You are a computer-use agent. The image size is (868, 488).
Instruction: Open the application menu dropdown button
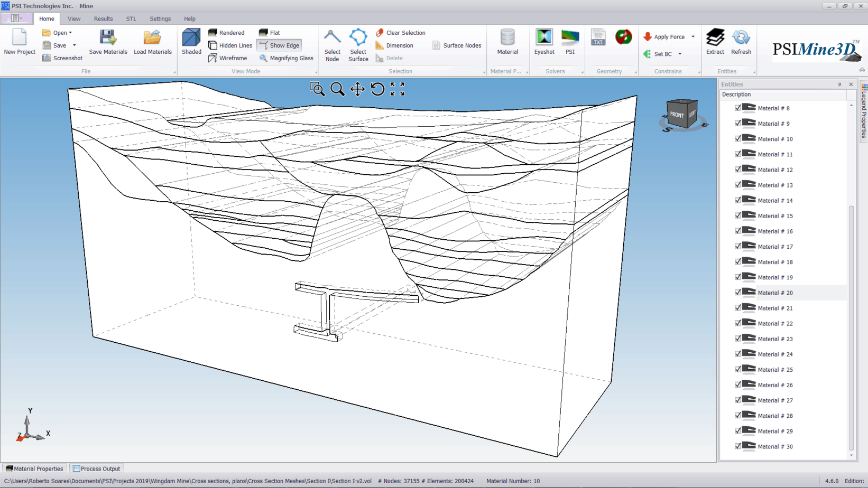pos(16,18)
